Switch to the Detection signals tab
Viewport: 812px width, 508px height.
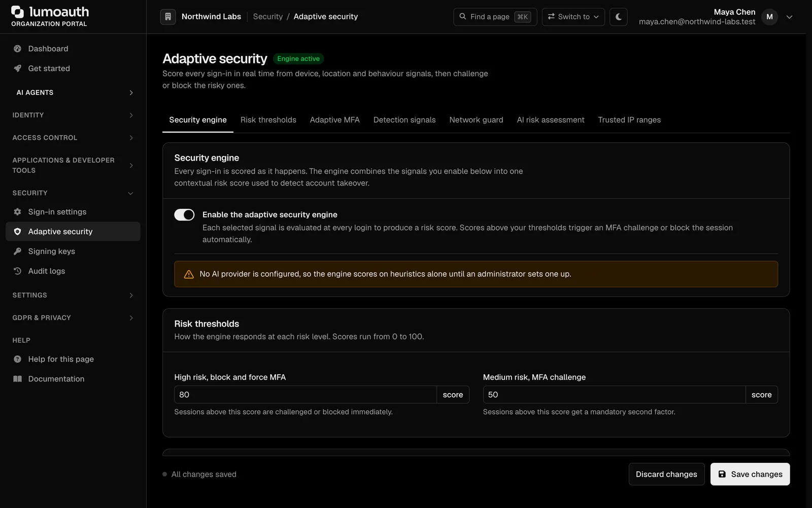[x=404, y=120]
